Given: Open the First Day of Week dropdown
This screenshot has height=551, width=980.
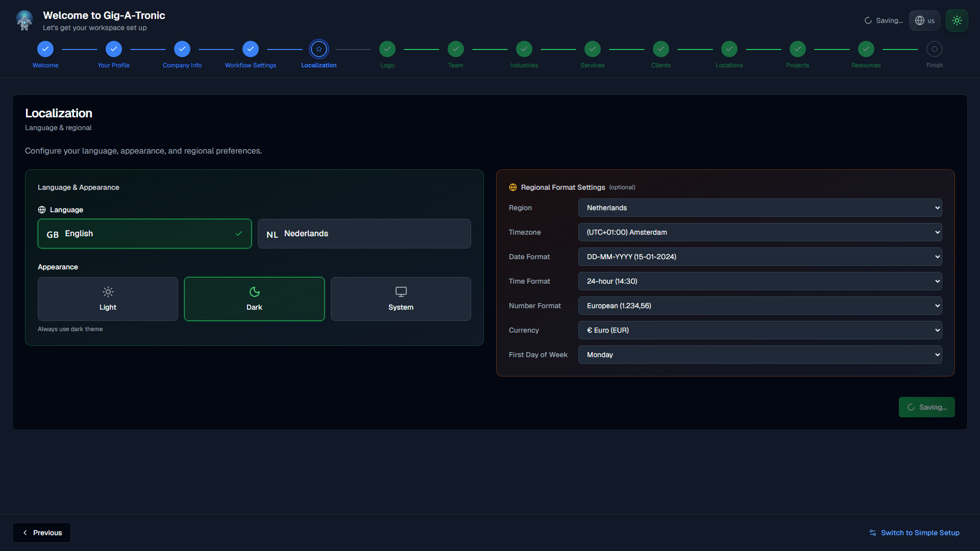Looking at the screenshot, I should coord(760,355).
